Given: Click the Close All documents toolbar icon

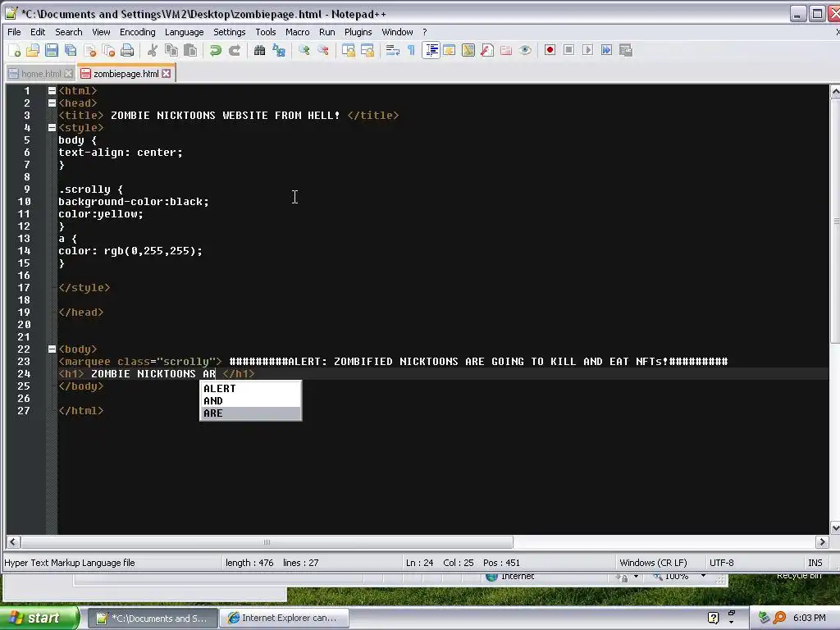Looking at the screenshot, I should coord(108,50).
